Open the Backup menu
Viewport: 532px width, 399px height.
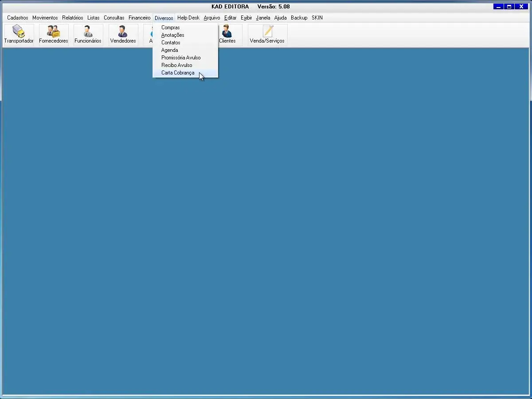pos(299,18)
